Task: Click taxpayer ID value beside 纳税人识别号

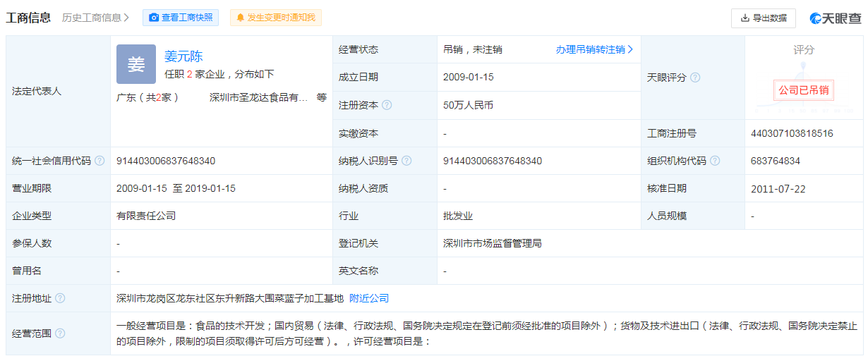Action: tap(493, 161)
